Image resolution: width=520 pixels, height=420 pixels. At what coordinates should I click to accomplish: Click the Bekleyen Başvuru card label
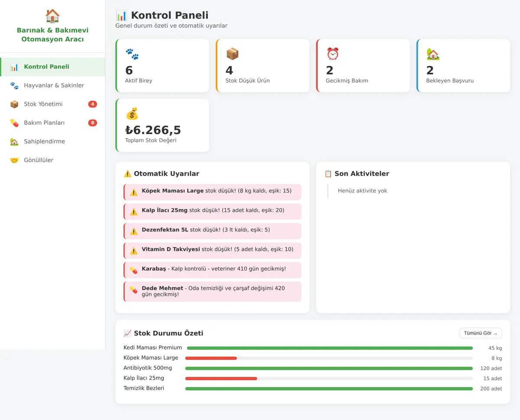pyautogui.click(x=450, y=81)
